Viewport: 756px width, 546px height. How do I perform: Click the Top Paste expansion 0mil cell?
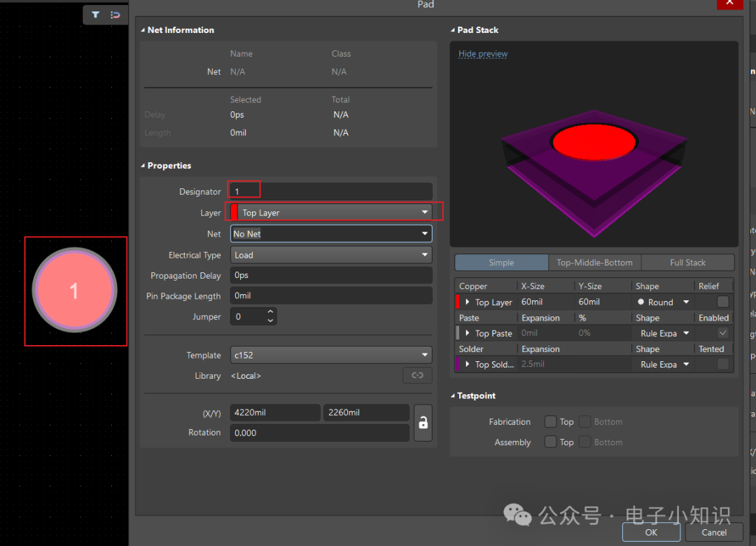click(546, 332)
